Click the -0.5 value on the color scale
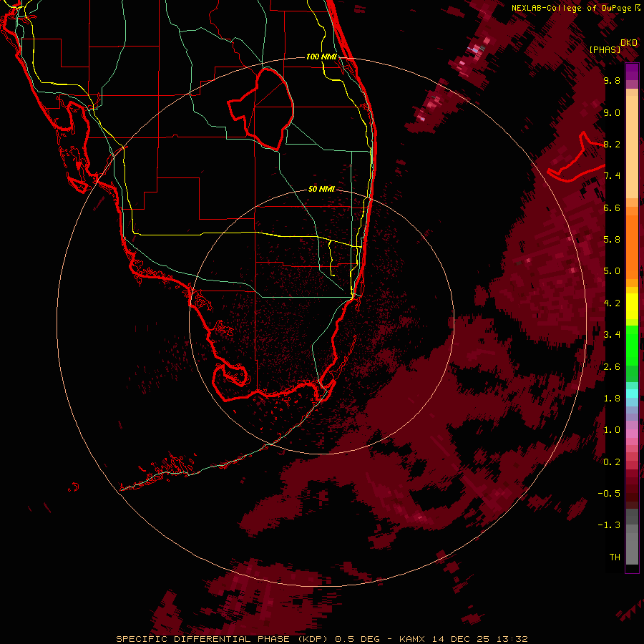The width and height of the screenshot is (644, 644). click(609, 494)
